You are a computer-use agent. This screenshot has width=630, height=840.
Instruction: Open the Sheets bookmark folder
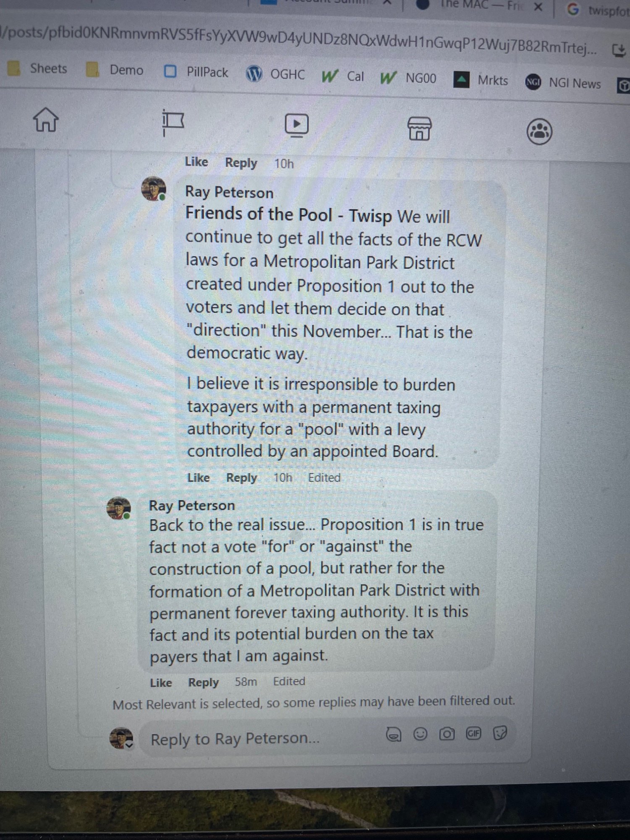coord(37,68)
